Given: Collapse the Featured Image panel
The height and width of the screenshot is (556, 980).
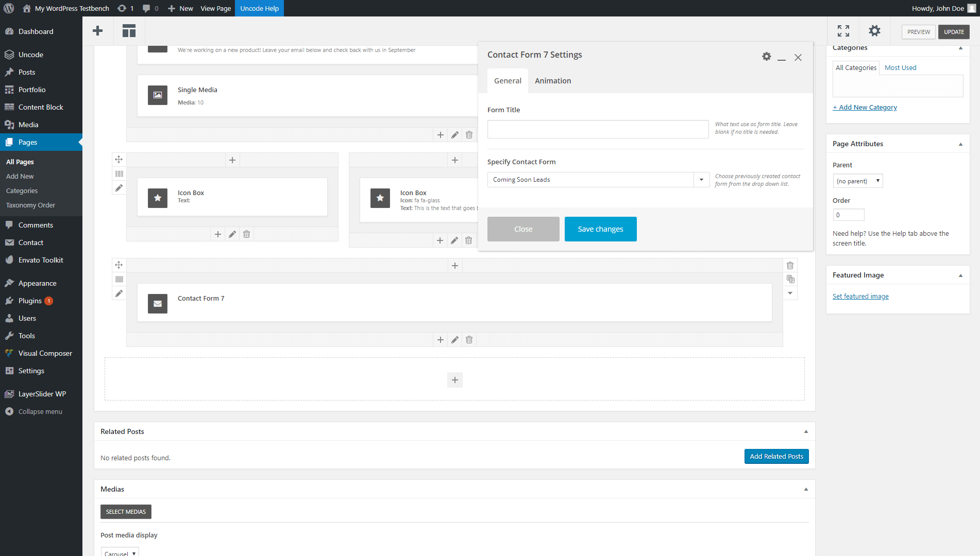Looking at the screenshot, I should point(960,275).
